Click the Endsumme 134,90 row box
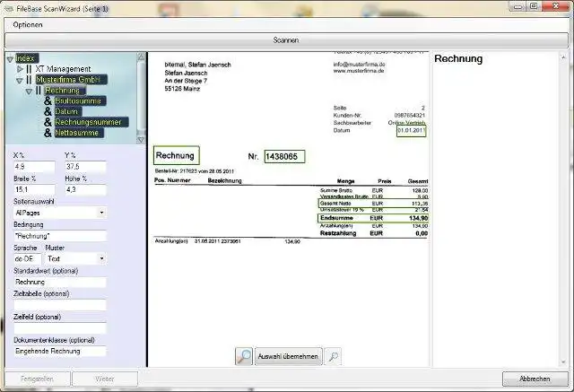Screen dimensions: 574x392 click(373, 218)
